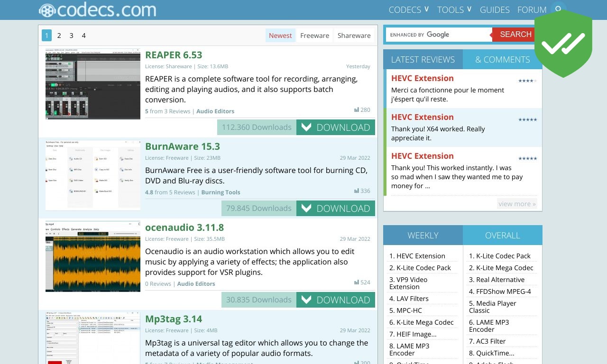Go to page 1 of listings
The image size is (607, 364).
tap(46, 36)
